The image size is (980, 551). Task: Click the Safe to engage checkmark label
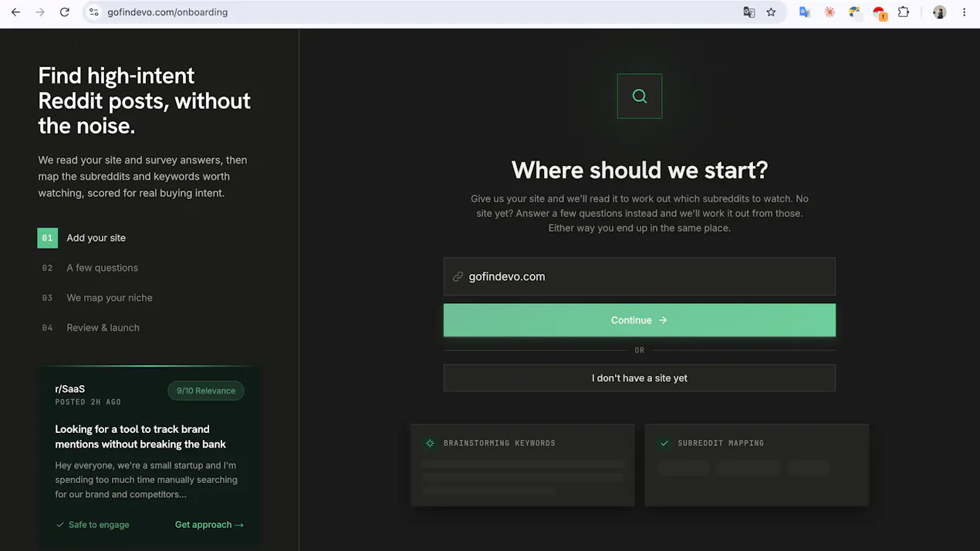pos(93,525)
